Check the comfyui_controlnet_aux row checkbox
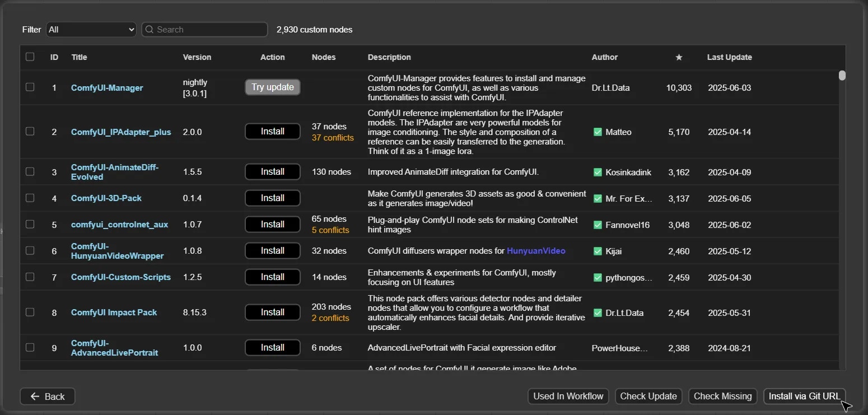868x415 pixels. pyautogui.click(x=30, y=224)
